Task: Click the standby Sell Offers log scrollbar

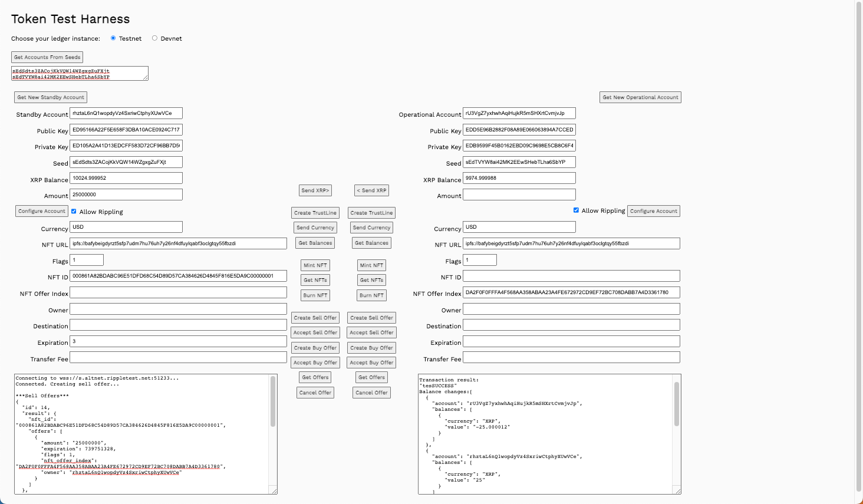Action: tap(273, 401)
